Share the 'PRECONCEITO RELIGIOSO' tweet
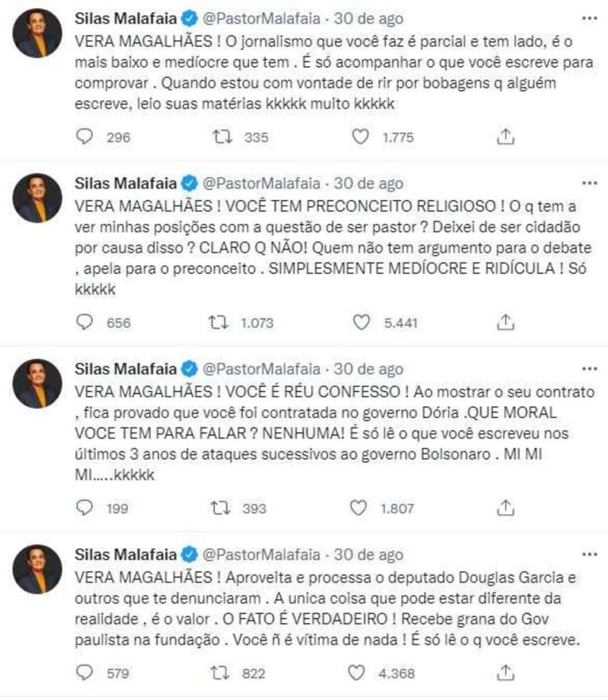This screenshot has width=608, height=700. click(x=506, y=322)
